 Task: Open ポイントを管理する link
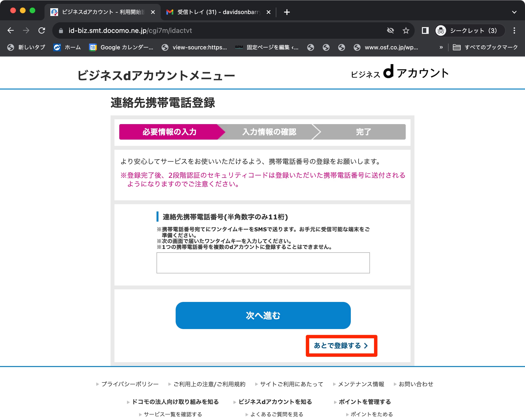click(365, 402)
